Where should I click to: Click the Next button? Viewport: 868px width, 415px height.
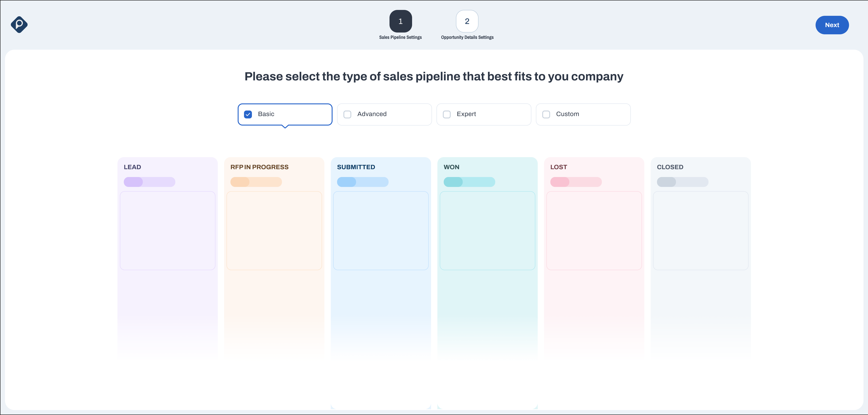point(832,25)
